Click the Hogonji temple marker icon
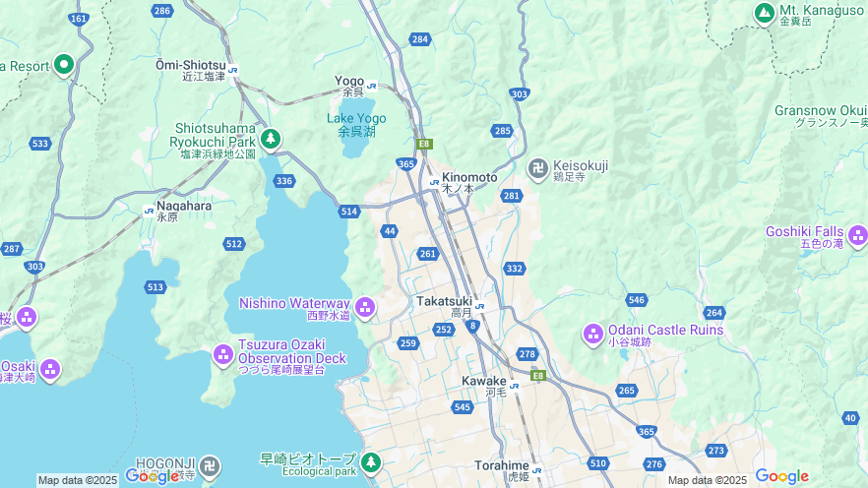Viewport: 868px width, 488px height. tap(210, 467)
